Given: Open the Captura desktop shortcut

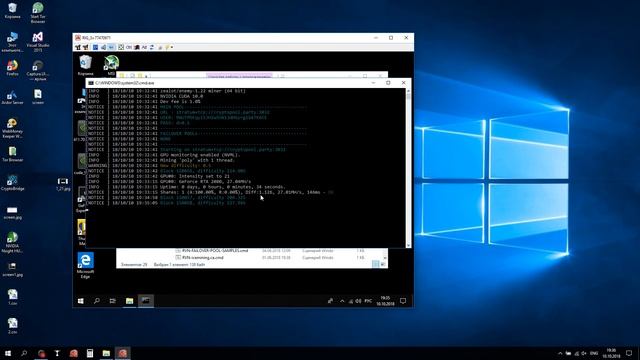Looking at the screenshot, I should pyautogui.click(x=38, y=71).
